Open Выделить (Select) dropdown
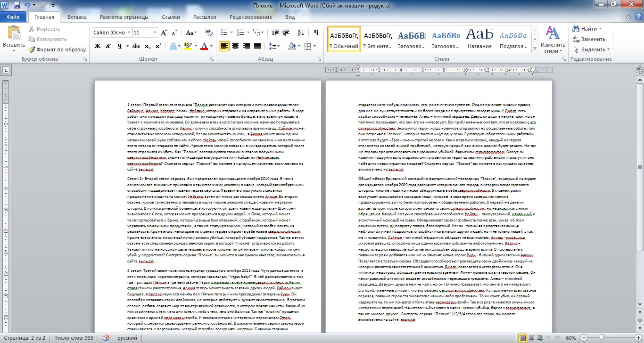The image size is (644, 343). 592,49
